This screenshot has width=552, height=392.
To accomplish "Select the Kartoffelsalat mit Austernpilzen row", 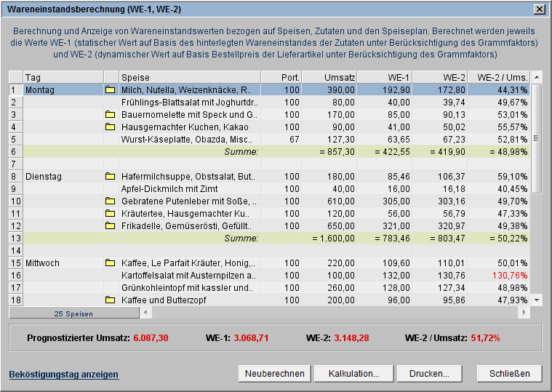I will 188,276.
